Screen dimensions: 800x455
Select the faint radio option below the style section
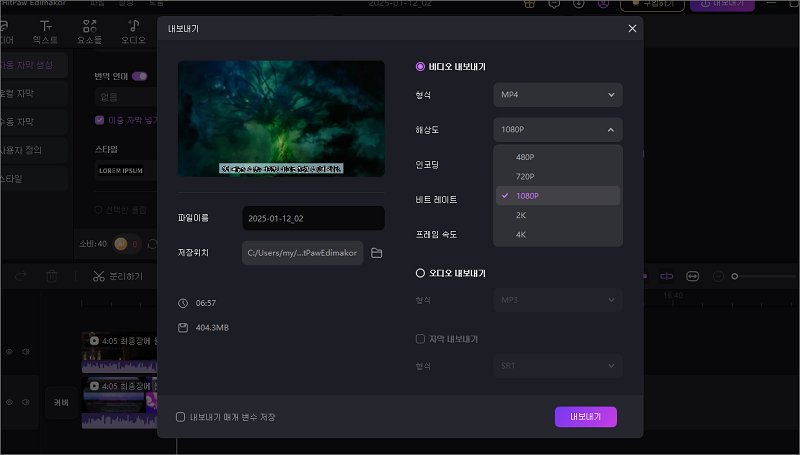(x=98, y=210)
